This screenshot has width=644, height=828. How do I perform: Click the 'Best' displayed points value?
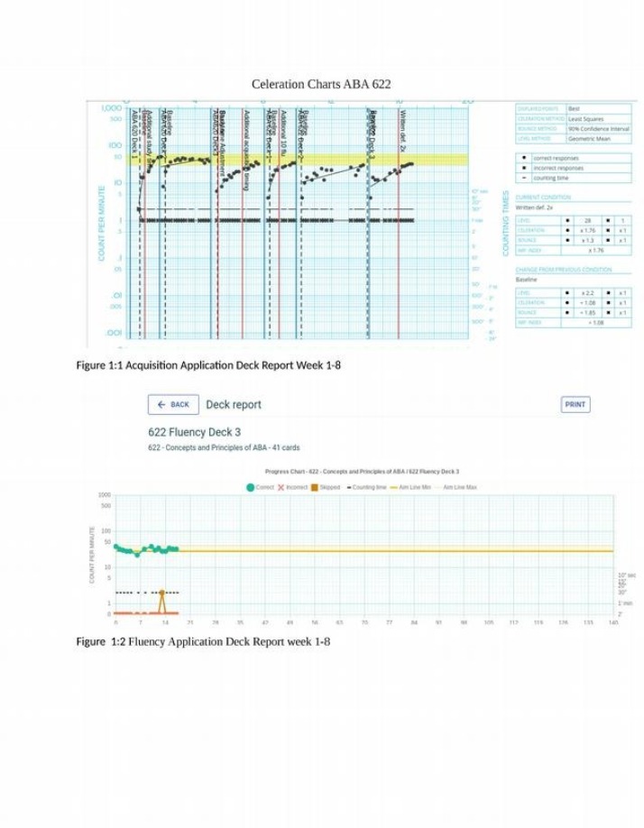574,109
